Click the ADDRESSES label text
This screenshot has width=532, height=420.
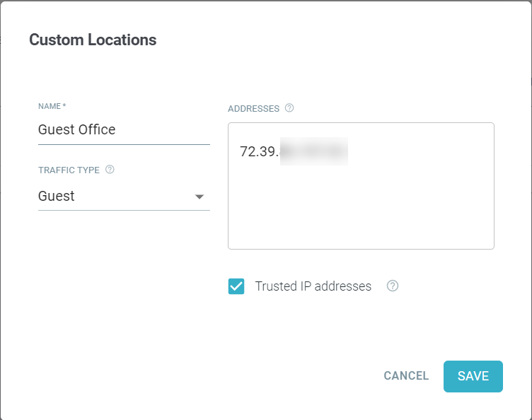pyautogui.click(x=253, y=108)
